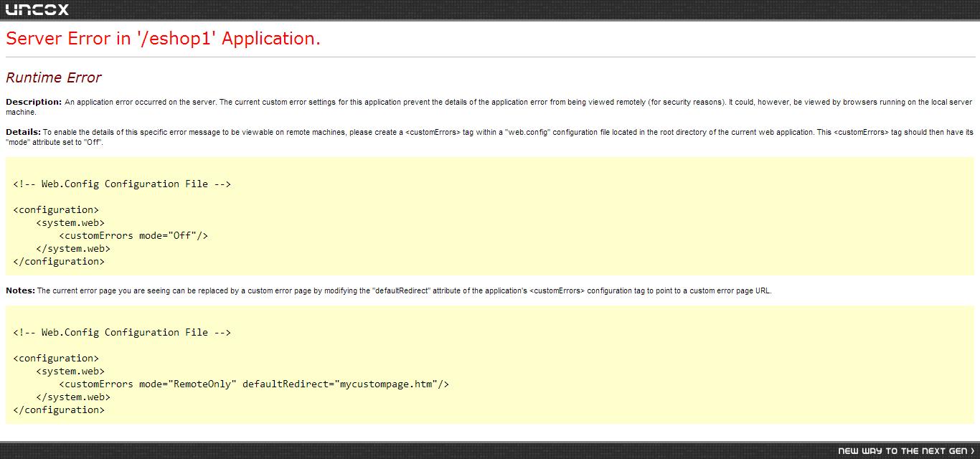Click the customErrors mode="RemoteOnly" code line
Screen dimensions: 980x459
(x=254, y=384)
